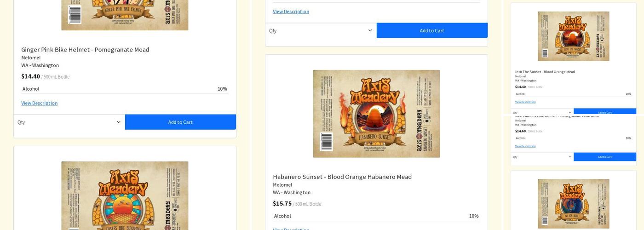
Task: Open Ginger Pink Bike Helmet - Pomegranate Mead title
Action: tap(85, 50)
